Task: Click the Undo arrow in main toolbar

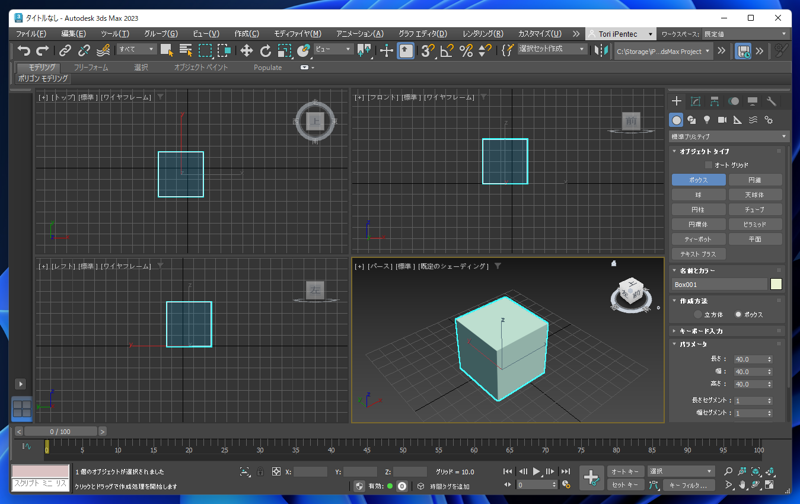Action: 24,50
